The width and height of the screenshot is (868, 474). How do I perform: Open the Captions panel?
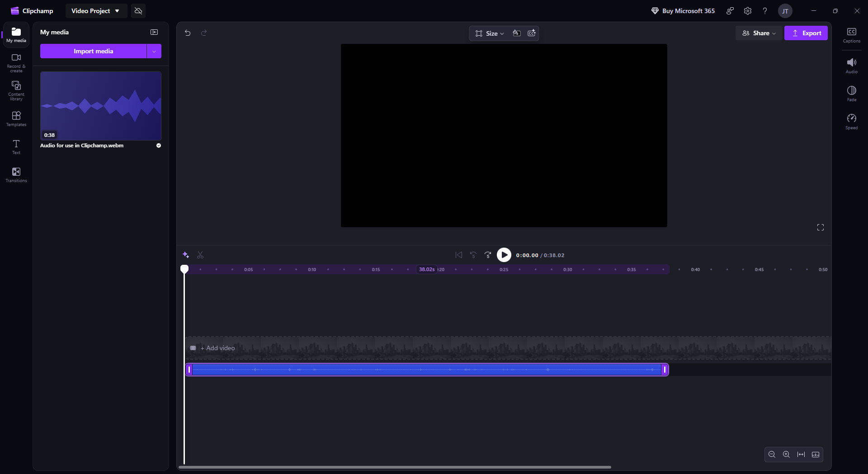point(851,35)
